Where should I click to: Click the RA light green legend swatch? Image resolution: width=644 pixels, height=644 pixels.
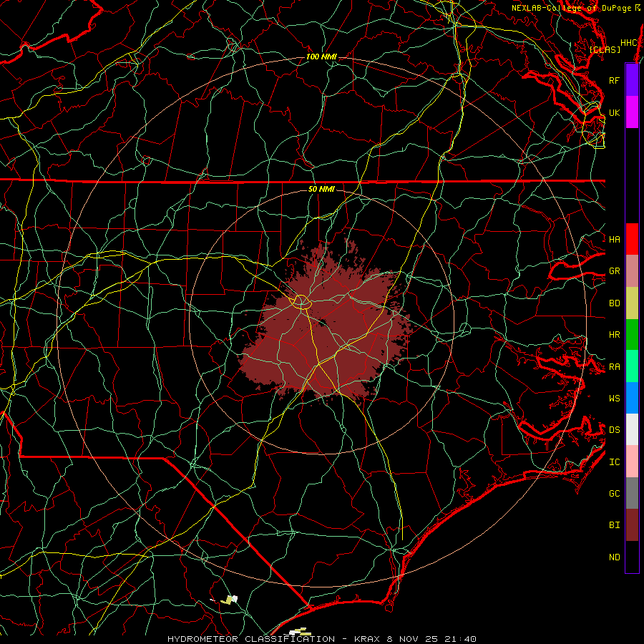(x=632, y=366)
